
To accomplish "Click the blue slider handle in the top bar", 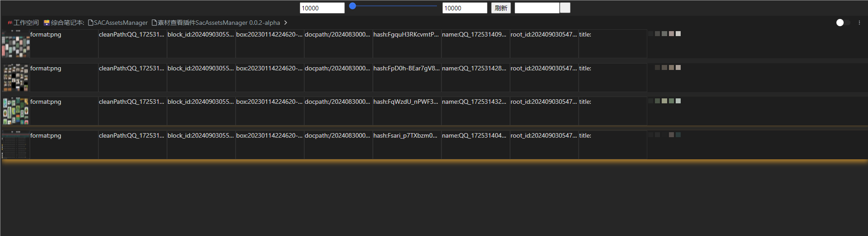I will click(x=353, y=6).
